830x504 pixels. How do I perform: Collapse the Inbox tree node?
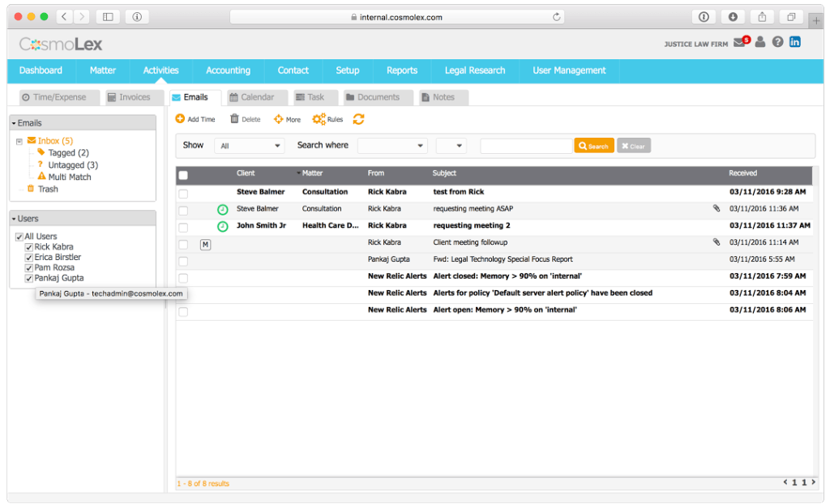click(x=19, y=141)
